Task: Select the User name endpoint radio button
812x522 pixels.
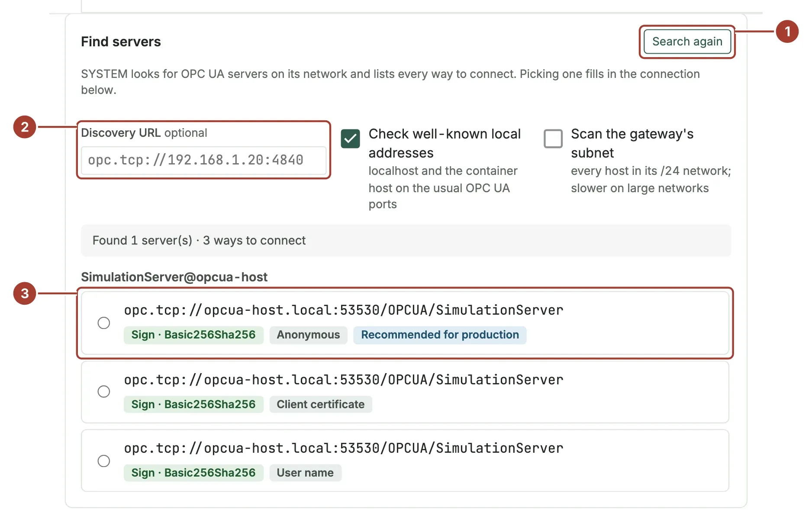Action: [x=104, y=461]
